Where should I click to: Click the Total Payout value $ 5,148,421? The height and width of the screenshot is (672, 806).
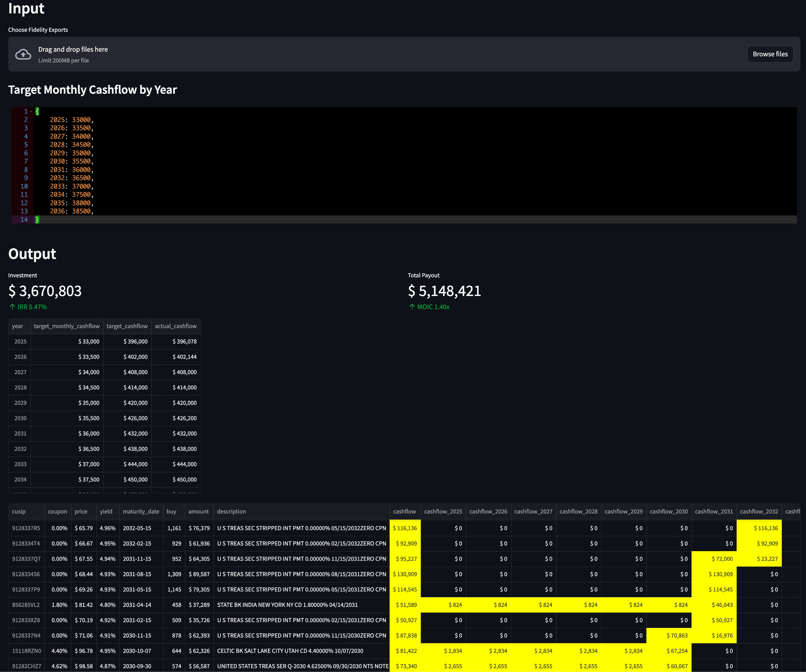(x=444, y=291)
